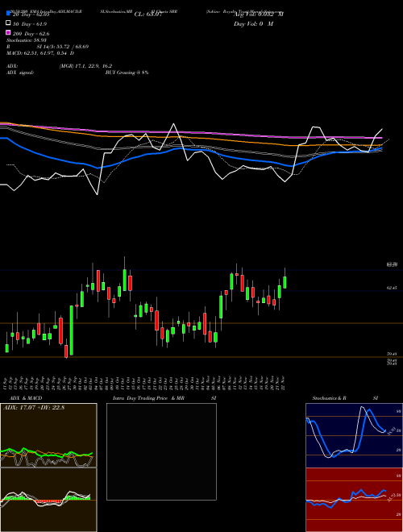This screenshot has height=532, width=403.
Task: Open the empty Intra Day price panel
Action: tap(161, 451)
